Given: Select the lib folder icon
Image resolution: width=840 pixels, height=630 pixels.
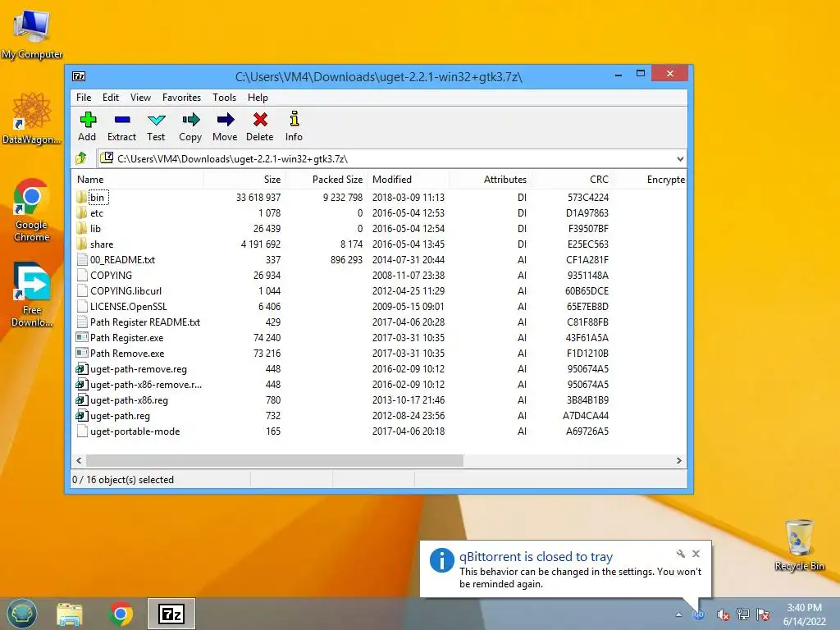Looking at the screenshot, I should click(x=81, y=228).
